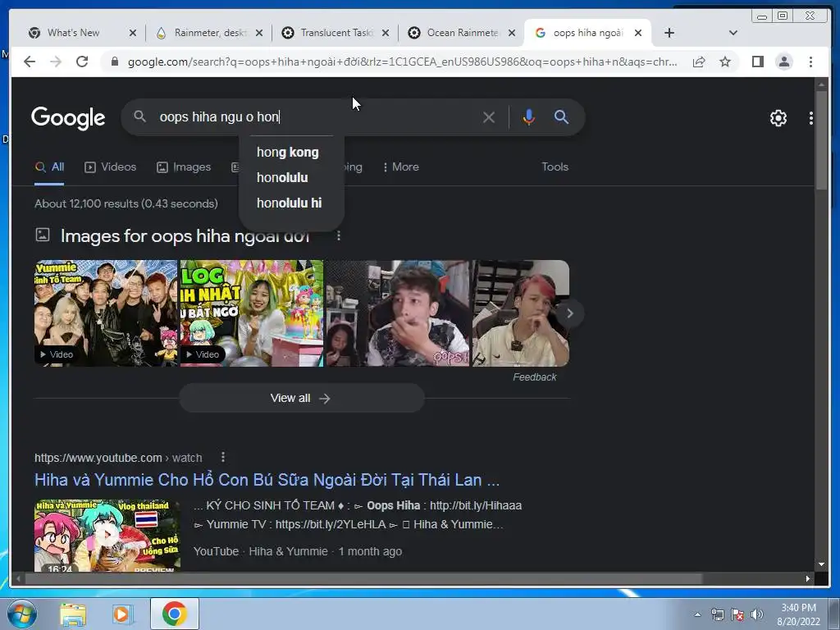Open Chrome's three-dot menu
This screenshot has height=630, width=840.
[810, 62]
